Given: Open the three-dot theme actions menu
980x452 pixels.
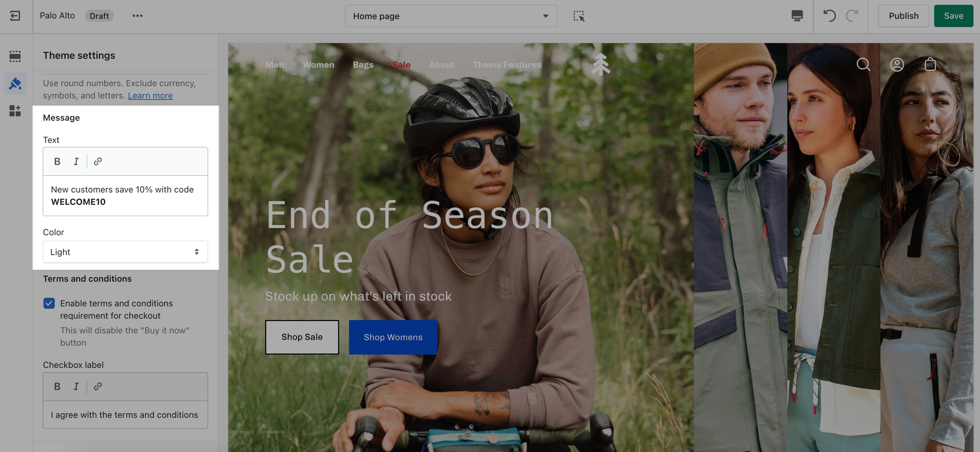Looking at the screenshot, I should [137, 16].
